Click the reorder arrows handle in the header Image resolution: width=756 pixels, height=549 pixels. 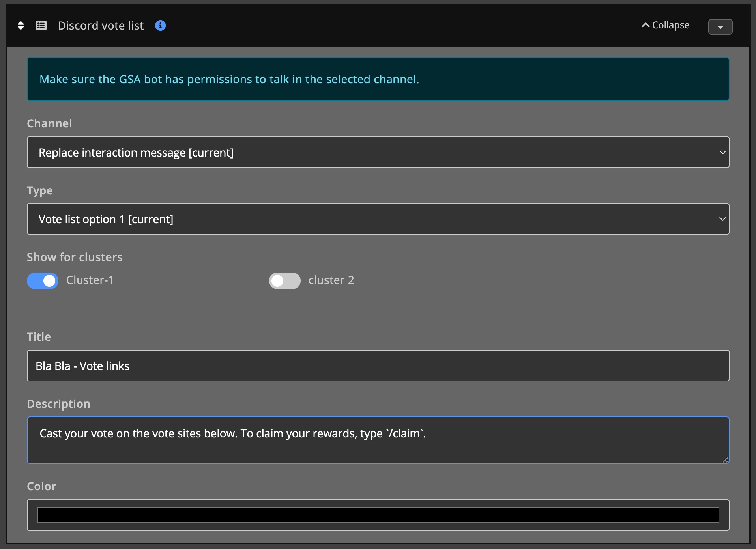[21, 25]
